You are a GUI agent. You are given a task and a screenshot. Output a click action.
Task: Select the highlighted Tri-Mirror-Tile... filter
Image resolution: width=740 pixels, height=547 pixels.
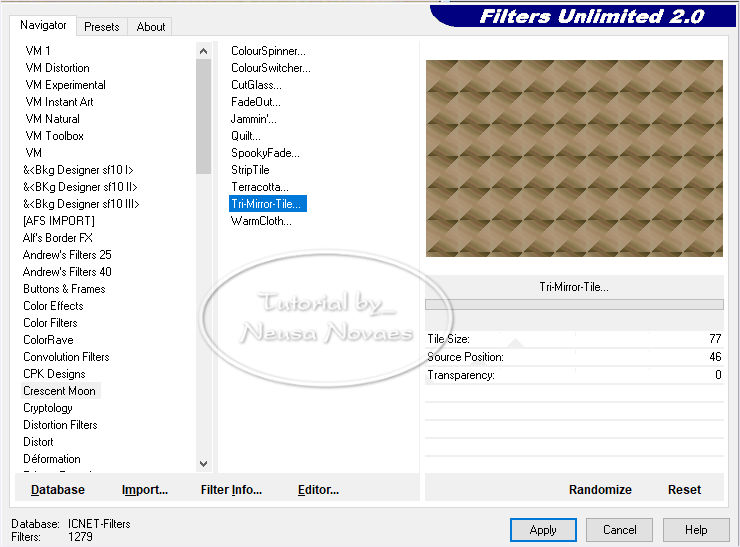(268, 203)
